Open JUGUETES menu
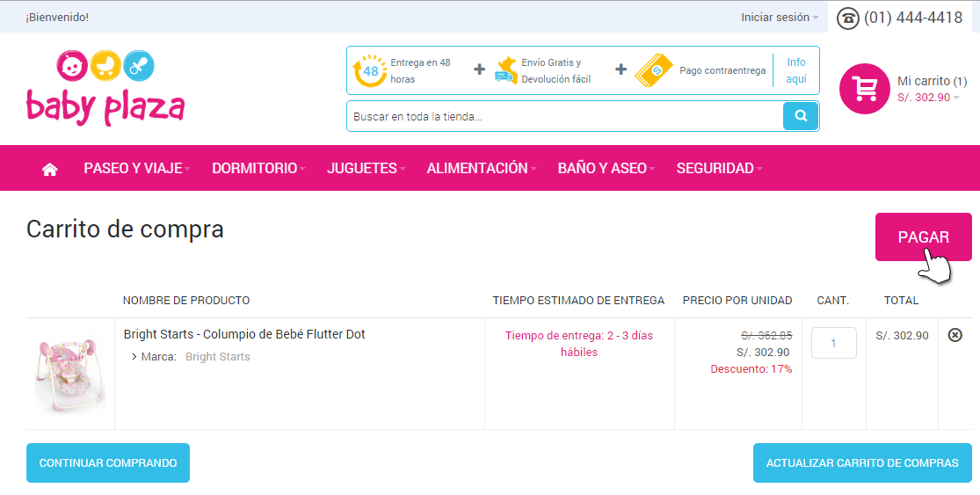Viewport: 980px width, 495px height. (367, 168)
